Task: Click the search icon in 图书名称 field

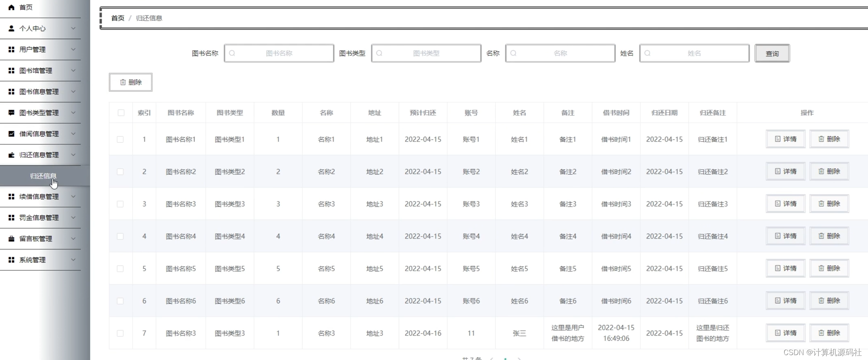Action: (232, 53)
